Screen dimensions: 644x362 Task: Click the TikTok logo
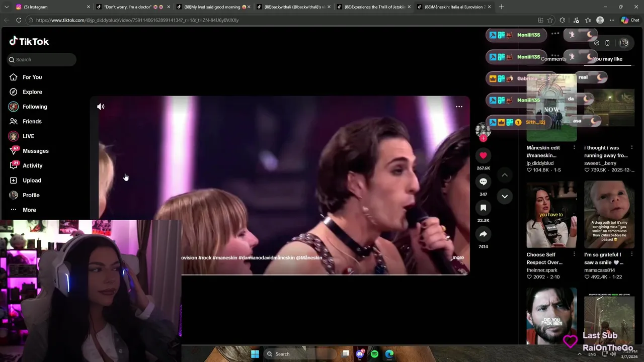click(29, 41)
